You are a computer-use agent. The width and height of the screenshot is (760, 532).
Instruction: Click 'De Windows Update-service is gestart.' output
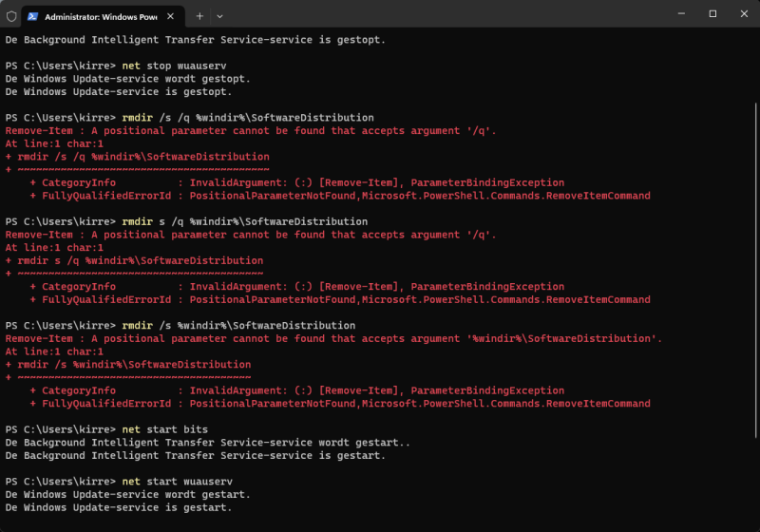click(x=127, y=508)
